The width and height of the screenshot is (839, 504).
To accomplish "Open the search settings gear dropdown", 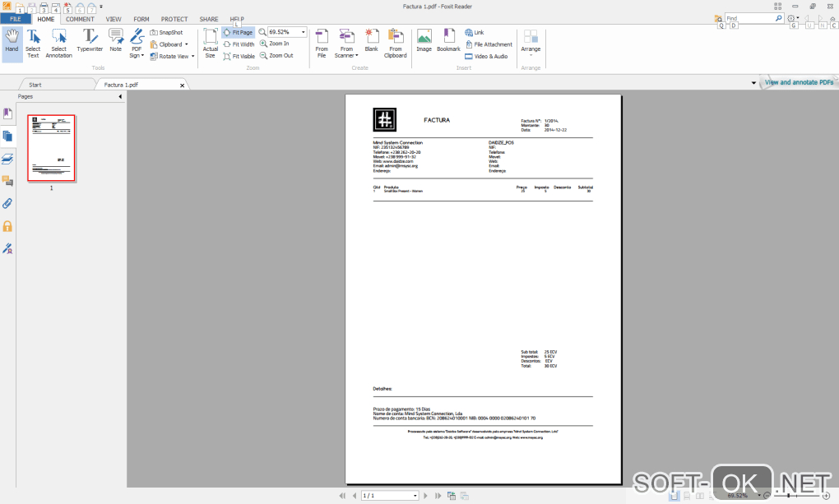I will (x=794, y=18).
